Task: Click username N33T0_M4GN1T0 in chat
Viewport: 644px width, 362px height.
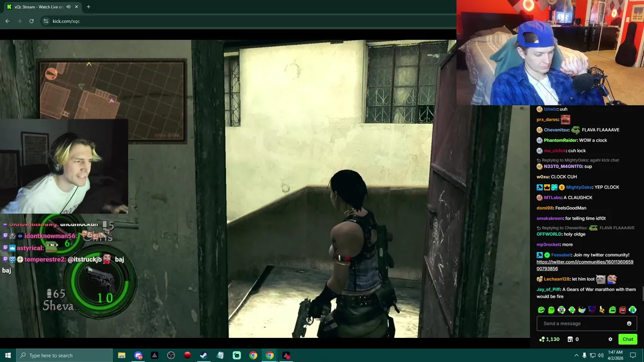Action: click(562, 166)
